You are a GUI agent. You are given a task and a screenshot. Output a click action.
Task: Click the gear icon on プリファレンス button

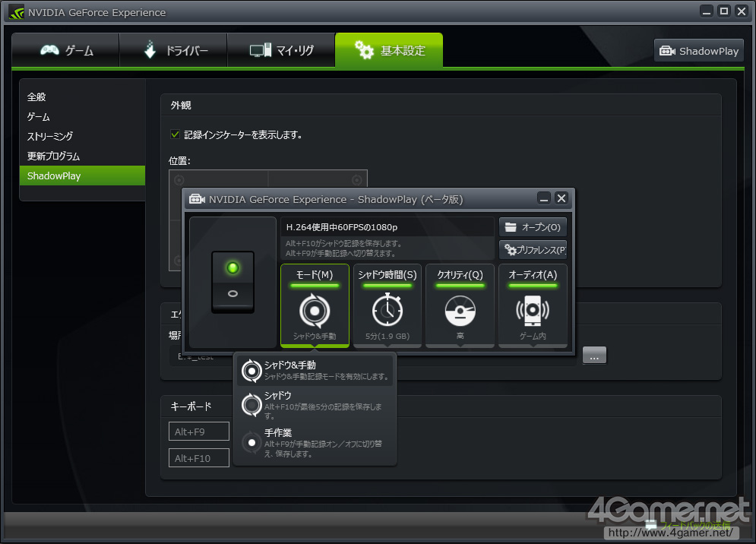tap(510, 250)
